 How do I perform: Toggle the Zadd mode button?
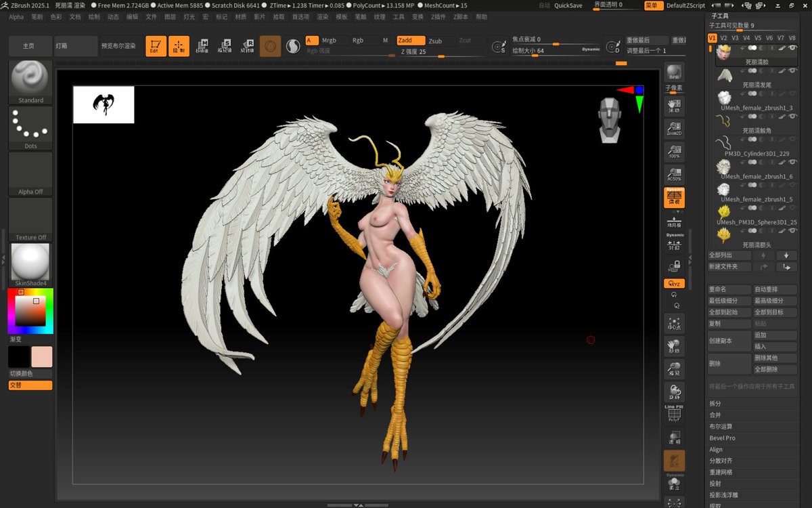click(411, 41)
